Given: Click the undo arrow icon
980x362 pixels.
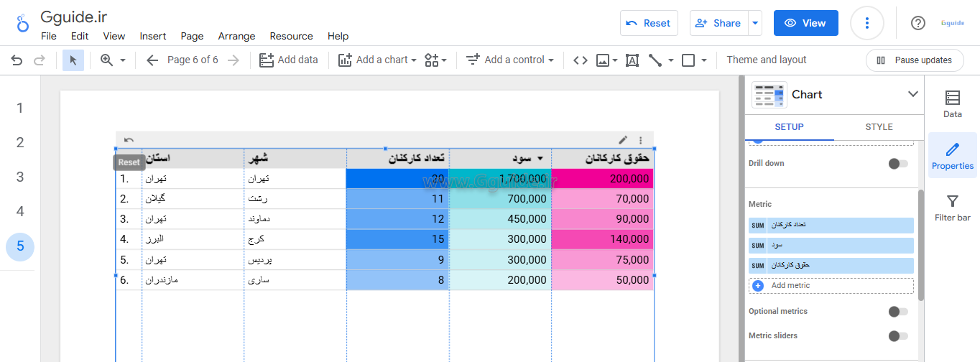Looking at the screenshot, I should pos(17,60).
